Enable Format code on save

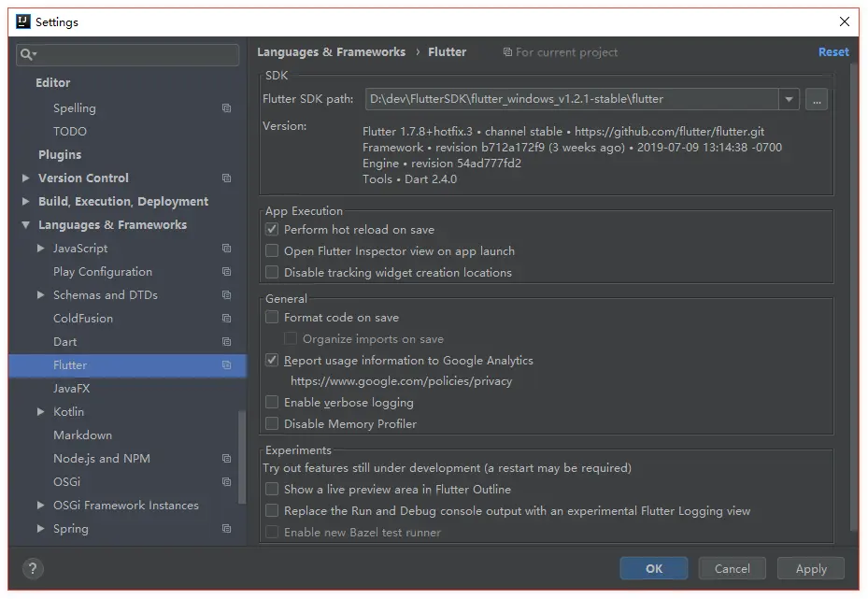(272, 317)
